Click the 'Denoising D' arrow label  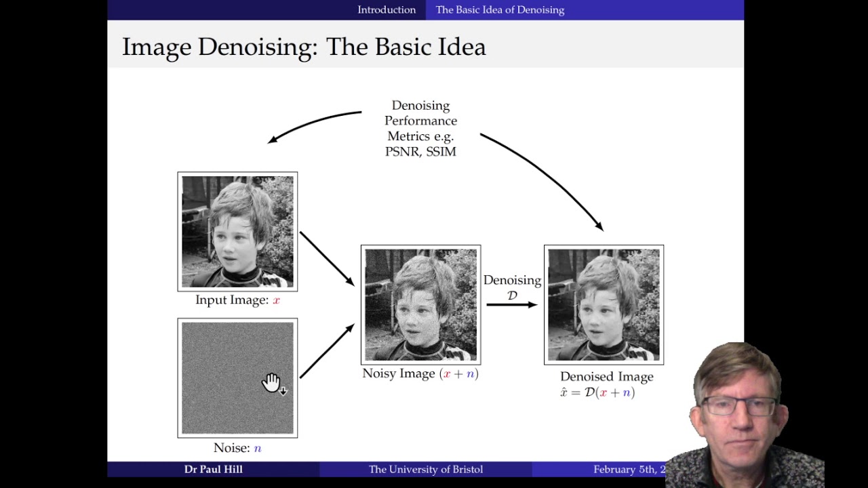click(x=512, y=287)
